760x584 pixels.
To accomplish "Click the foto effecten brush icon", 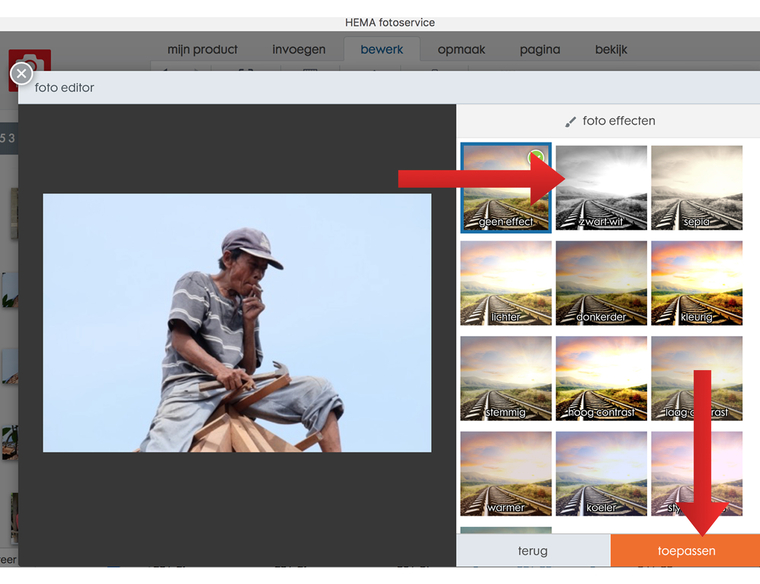I will [x=570, y=122].
